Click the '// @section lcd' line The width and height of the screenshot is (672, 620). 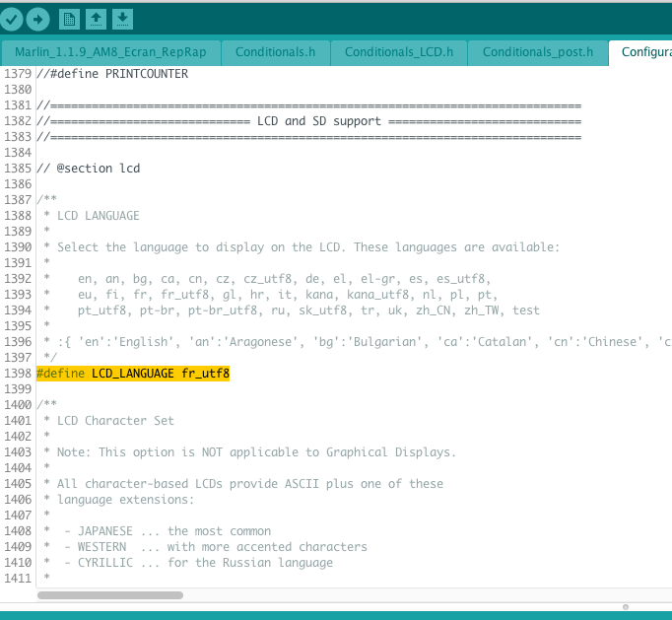(x=89, y=169)
